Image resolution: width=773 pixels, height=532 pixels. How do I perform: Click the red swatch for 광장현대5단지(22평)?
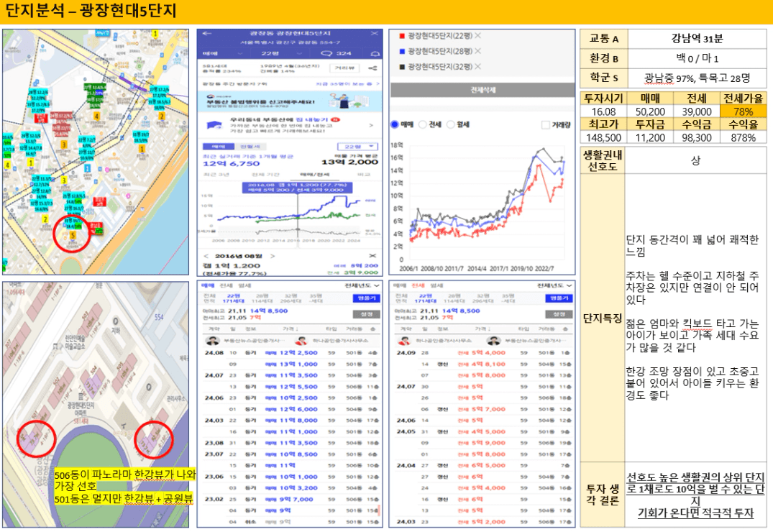(x=402, y=36)
